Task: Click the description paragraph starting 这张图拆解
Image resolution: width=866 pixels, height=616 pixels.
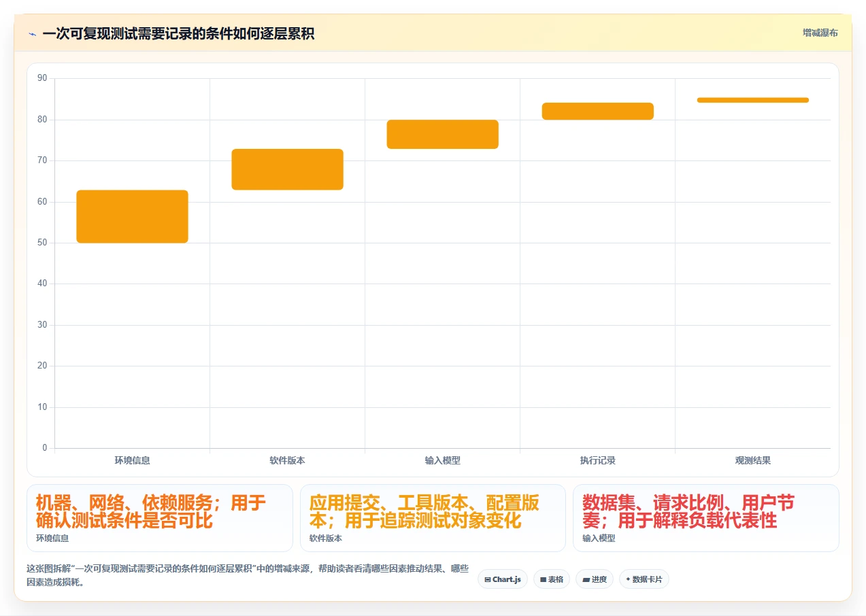Action: (248, 575)
